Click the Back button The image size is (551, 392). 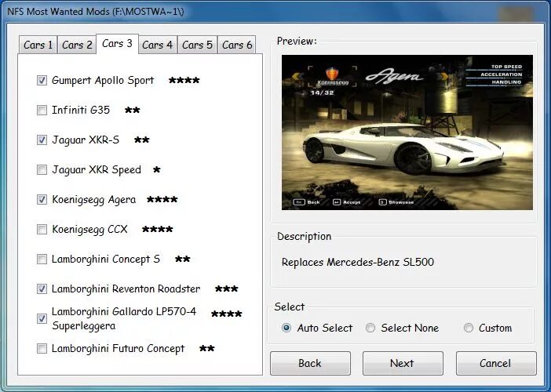coord(310,363)
